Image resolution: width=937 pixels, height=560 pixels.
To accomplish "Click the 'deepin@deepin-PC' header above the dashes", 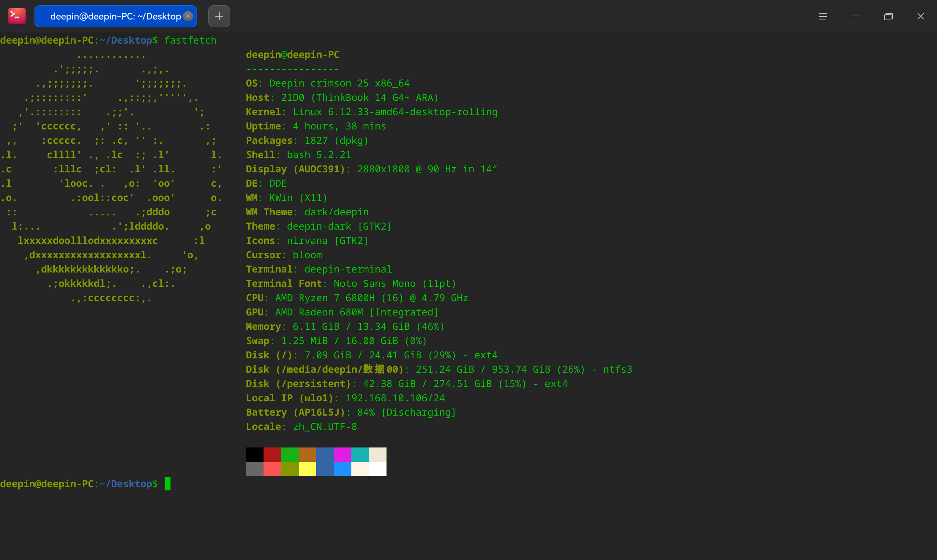I will coord(293,55).
